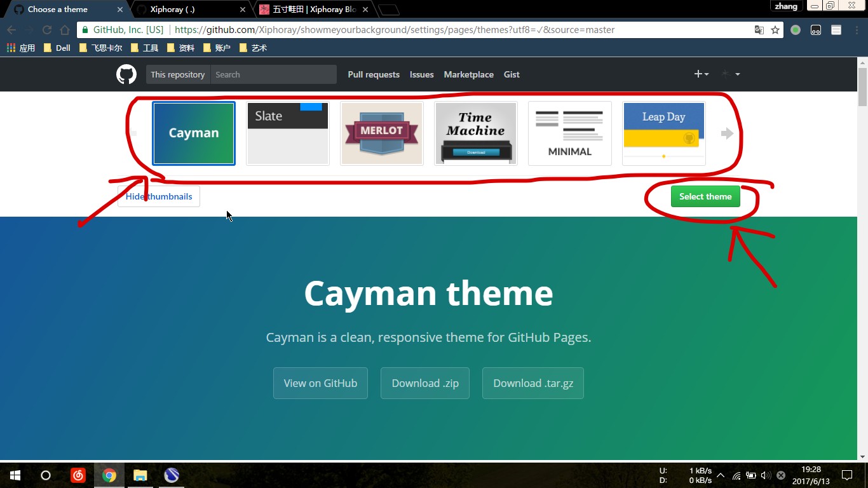Open the bookmarks apps grid icon
This screenshot has height=488, width=868.
tap(11, 48)
